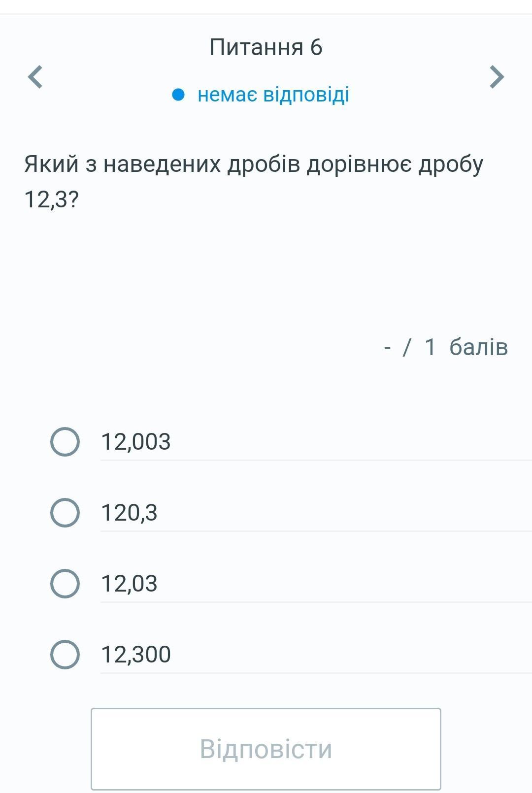This screenshot has height=793, width=532.
Task: Choose the 12,03 radio button
Action: [65, 584]
